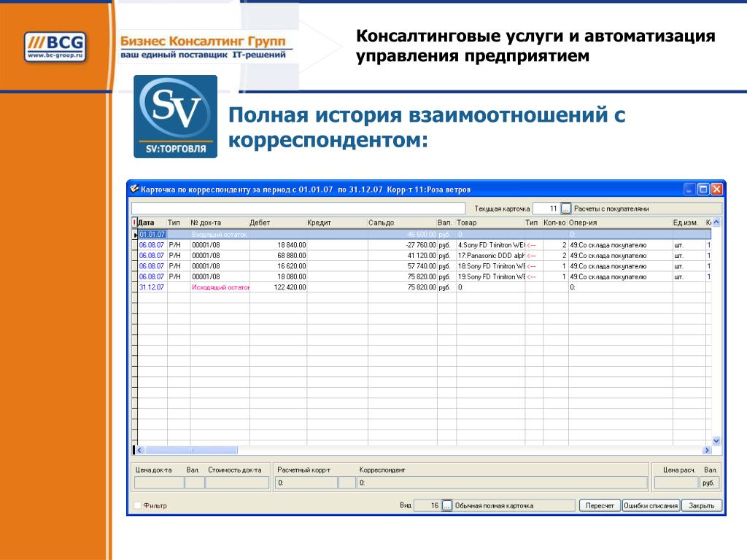747x560 pixels.
Task: Click the 17:Panasonic DDD product cell
Action: tap(491, 255)
